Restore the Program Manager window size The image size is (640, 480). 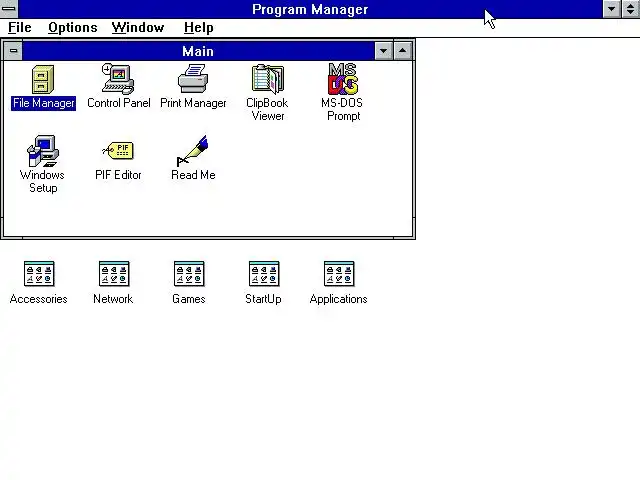click(631, 9)
